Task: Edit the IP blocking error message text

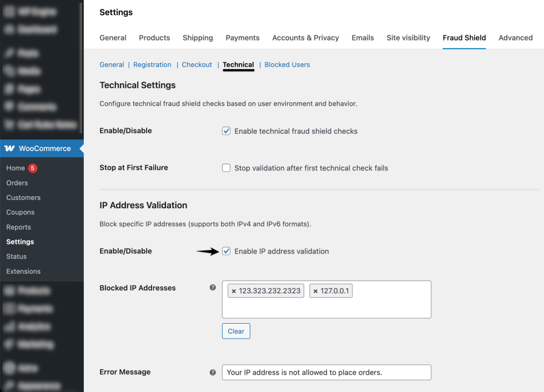Action: [x=326, y=372]
